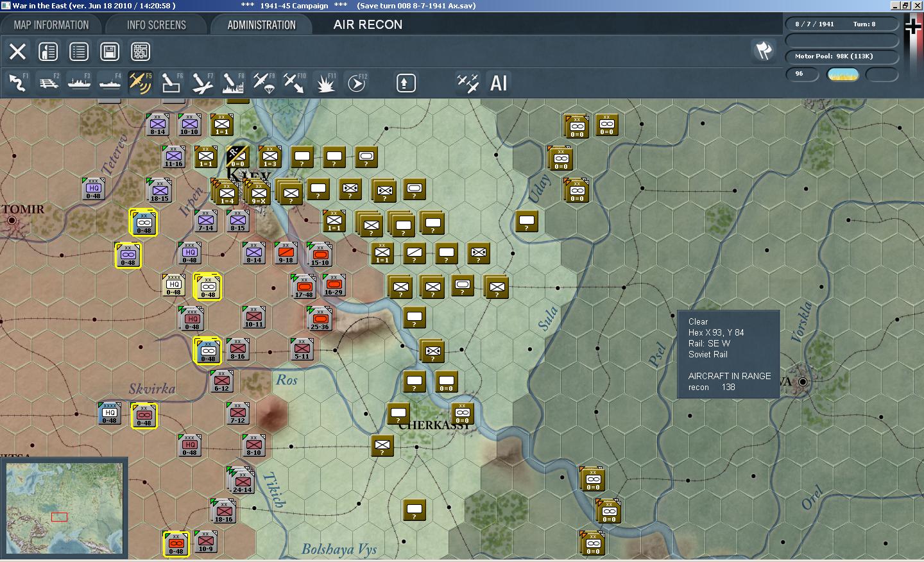
Task: Select the white XXXX HQ 0-48 unit
Action: click(x=173, y=285)
